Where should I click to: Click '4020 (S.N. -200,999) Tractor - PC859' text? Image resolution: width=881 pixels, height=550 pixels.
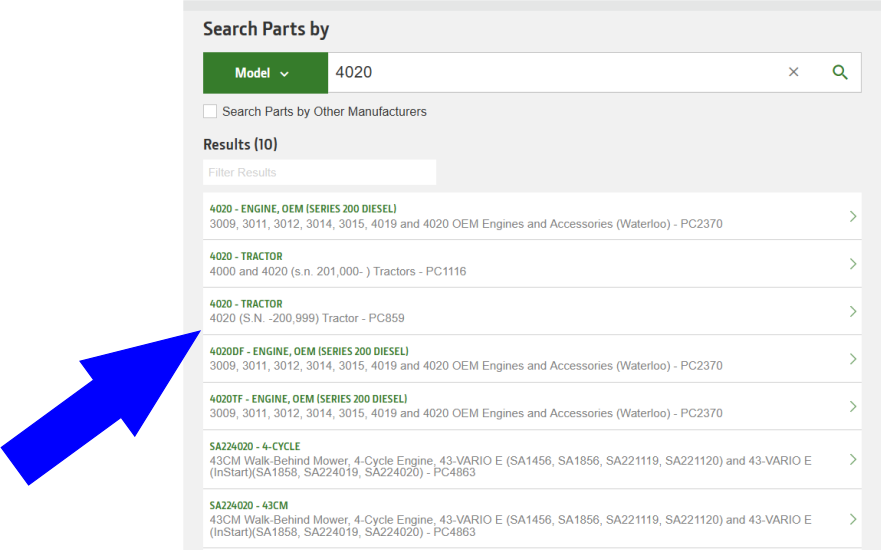coord(307,318)
